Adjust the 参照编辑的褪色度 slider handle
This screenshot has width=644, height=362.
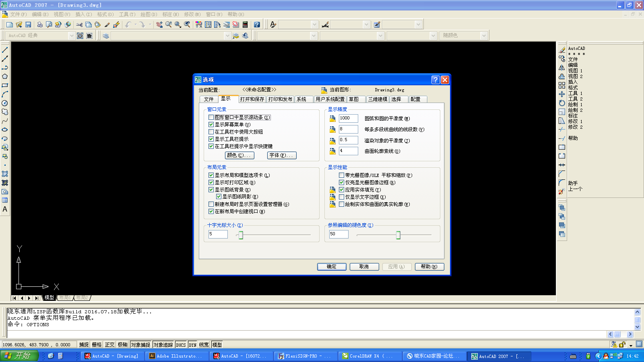(398, 235)
